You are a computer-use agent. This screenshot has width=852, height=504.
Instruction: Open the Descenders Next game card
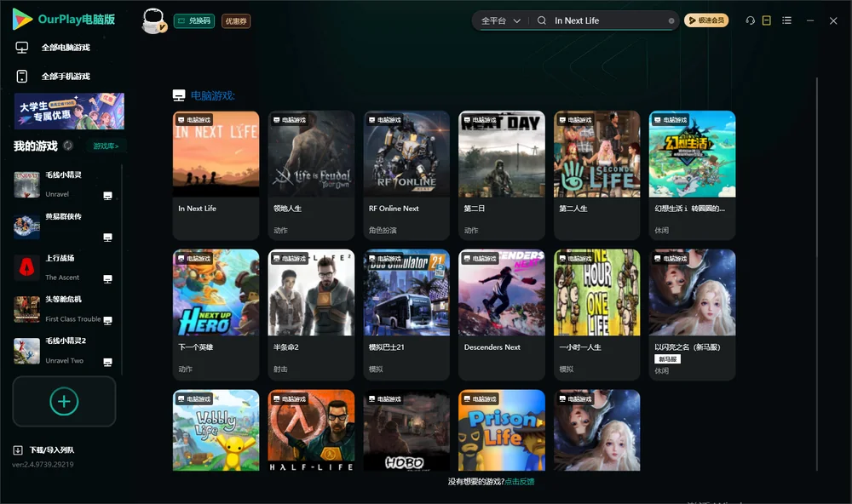coord(502,314)
